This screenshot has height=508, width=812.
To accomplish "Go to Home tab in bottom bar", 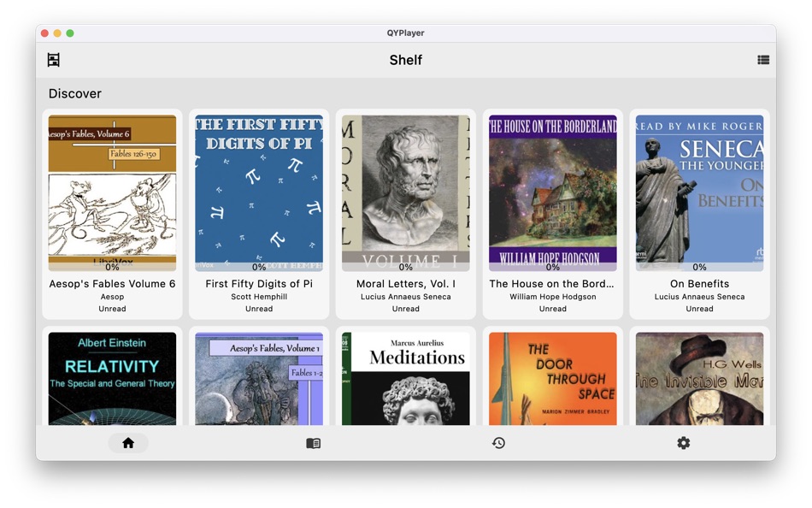I will click(x=128, y=443).
